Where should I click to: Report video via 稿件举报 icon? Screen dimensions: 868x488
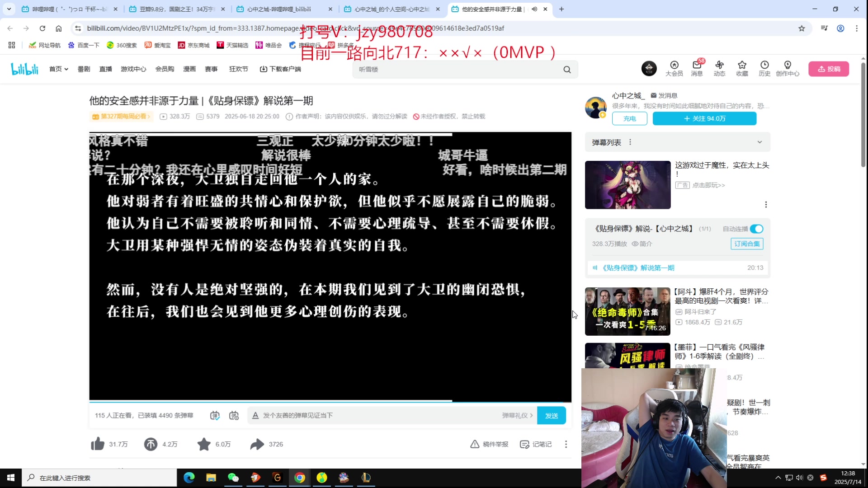pyautogui.click(x=489, y=444)
